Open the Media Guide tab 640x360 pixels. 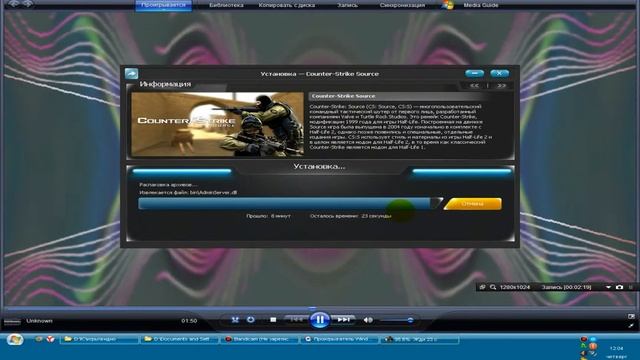pyautogui.click(x=480, y=5)
